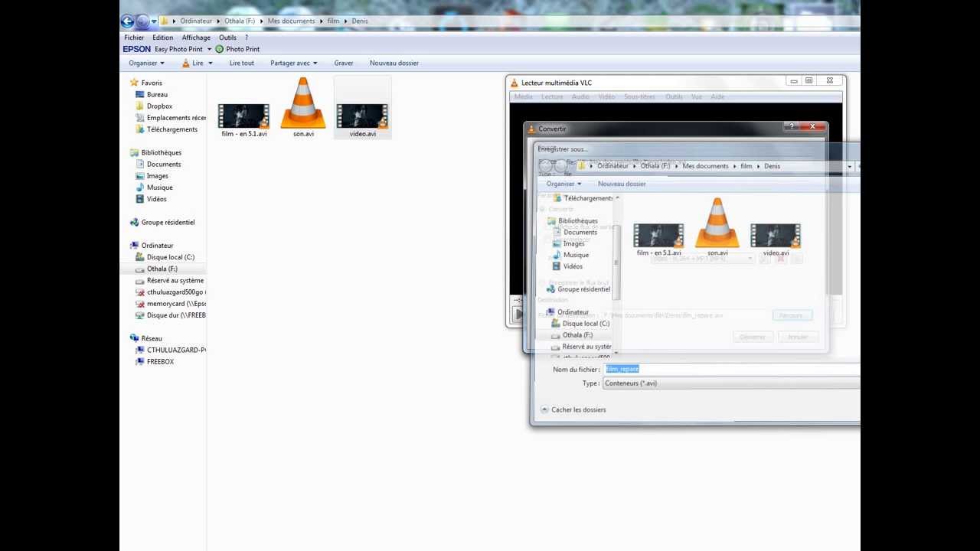
Task: Open Images library in Explorer sidebar
Action: [x=152, y=176]
